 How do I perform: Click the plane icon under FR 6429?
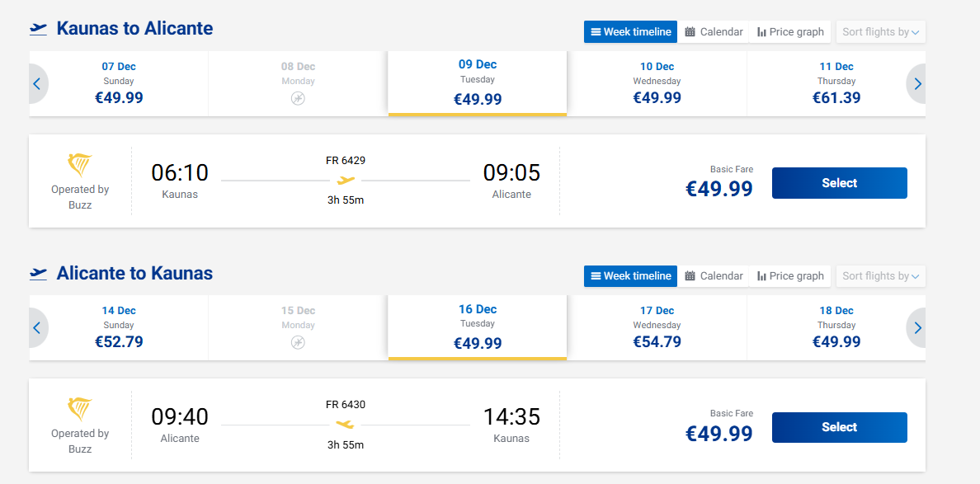(x=346, y=181)
